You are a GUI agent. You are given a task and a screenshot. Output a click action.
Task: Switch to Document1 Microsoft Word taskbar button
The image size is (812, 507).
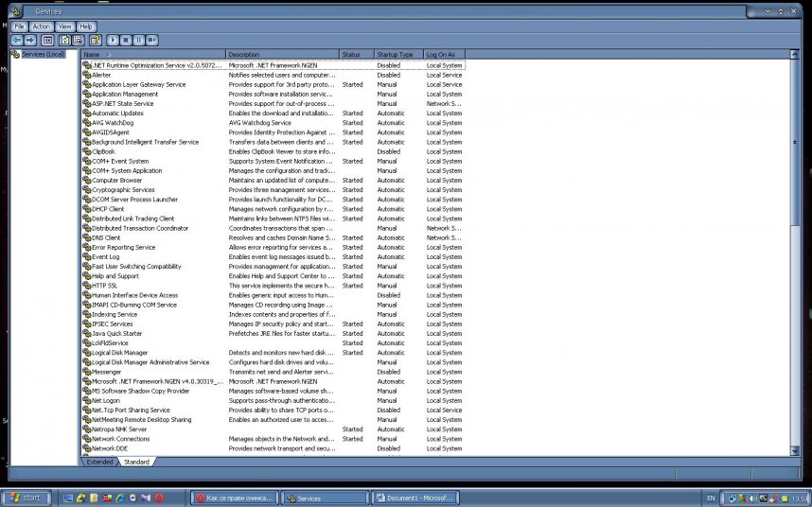pyautogui.click(x=416, y=498)
